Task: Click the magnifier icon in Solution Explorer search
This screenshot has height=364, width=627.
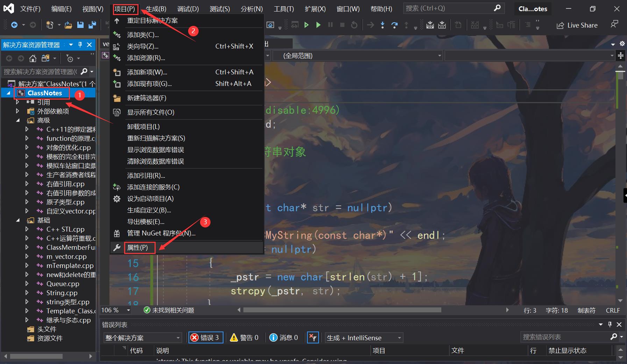Action: 84,72
